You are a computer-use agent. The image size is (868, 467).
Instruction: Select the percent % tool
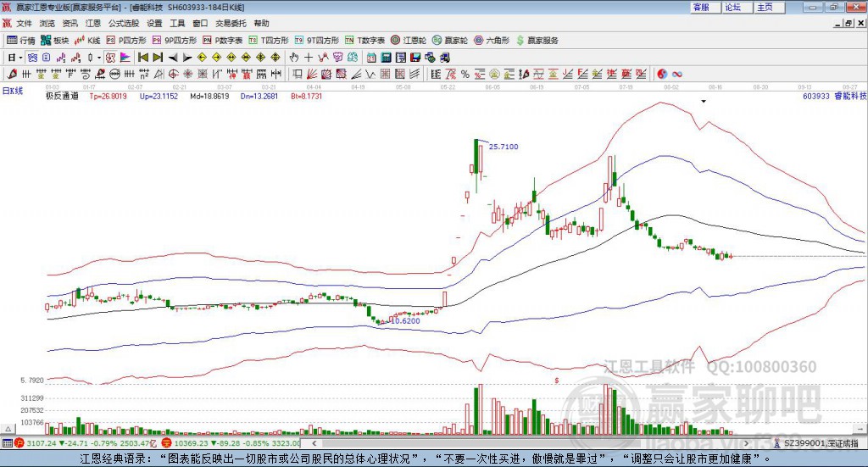point(465,74)
